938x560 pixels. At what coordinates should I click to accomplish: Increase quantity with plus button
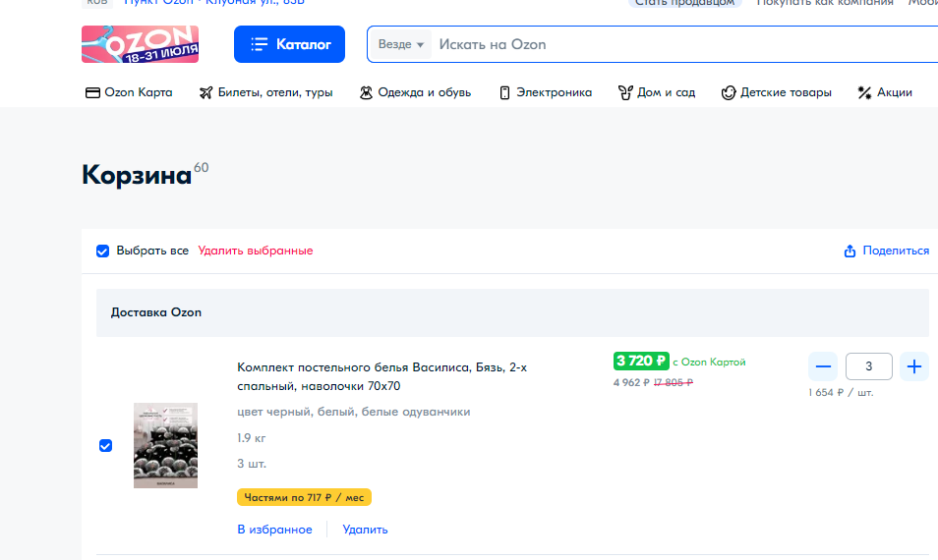pyautogui.click(x=914, y=367)
